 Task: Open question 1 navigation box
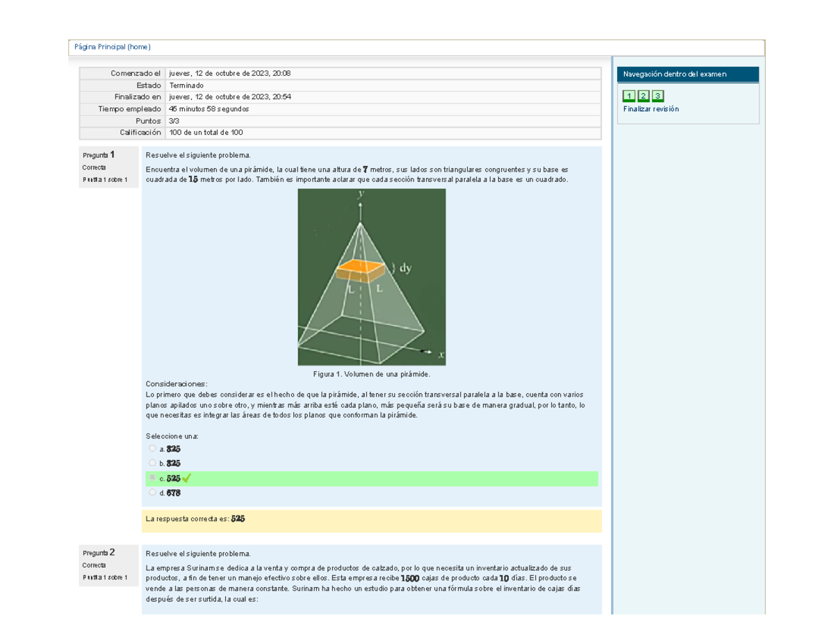click(x=629, y=96)
